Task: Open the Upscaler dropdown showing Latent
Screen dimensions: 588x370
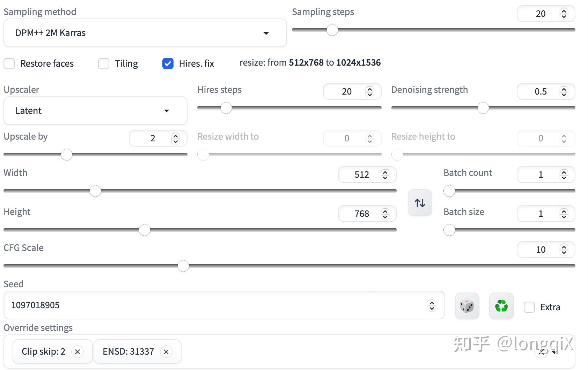Action: (x=95, y=111)
